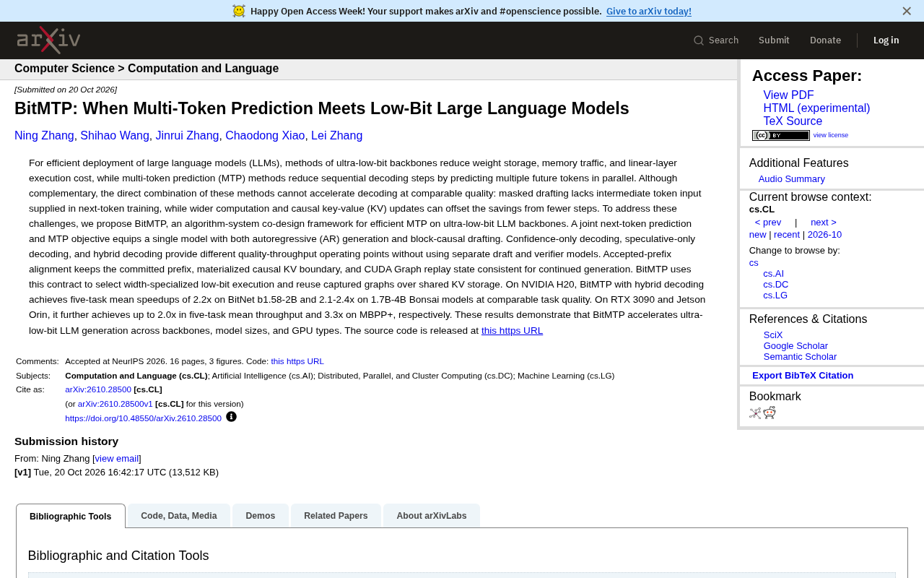This screenshot has width=924, height=578.
Task: Click view email in submission history
Action: [x=117, y=459]
